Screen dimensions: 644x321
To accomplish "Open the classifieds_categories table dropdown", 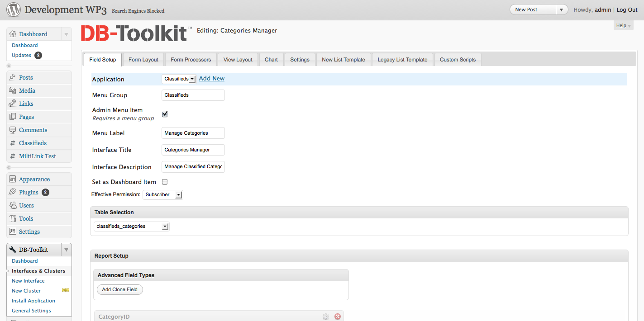I will click(132, 226).
